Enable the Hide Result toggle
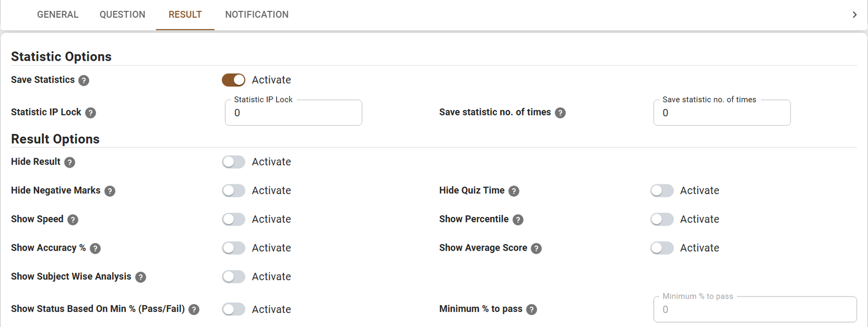The image size is (868, 327). [233, 162]
